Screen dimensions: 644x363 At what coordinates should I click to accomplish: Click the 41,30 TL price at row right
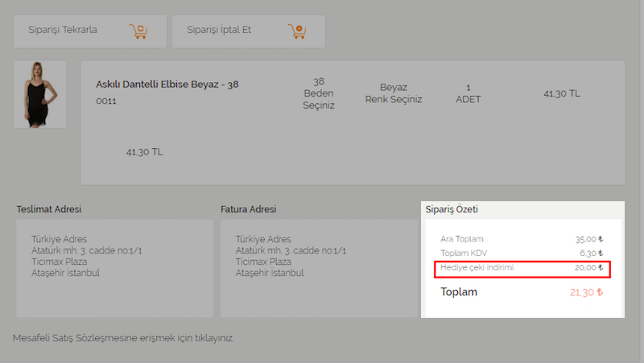(562, 93)
